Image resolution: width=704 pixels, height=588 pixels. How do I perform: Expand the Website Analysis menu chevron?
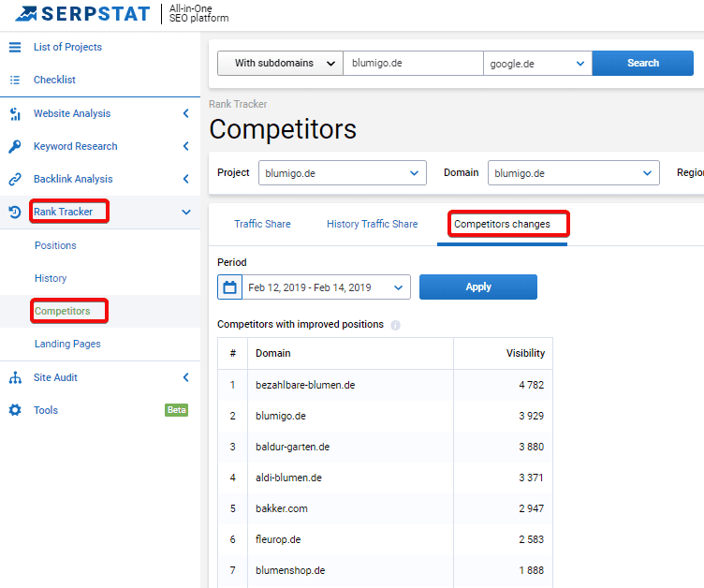coord(186,113)
